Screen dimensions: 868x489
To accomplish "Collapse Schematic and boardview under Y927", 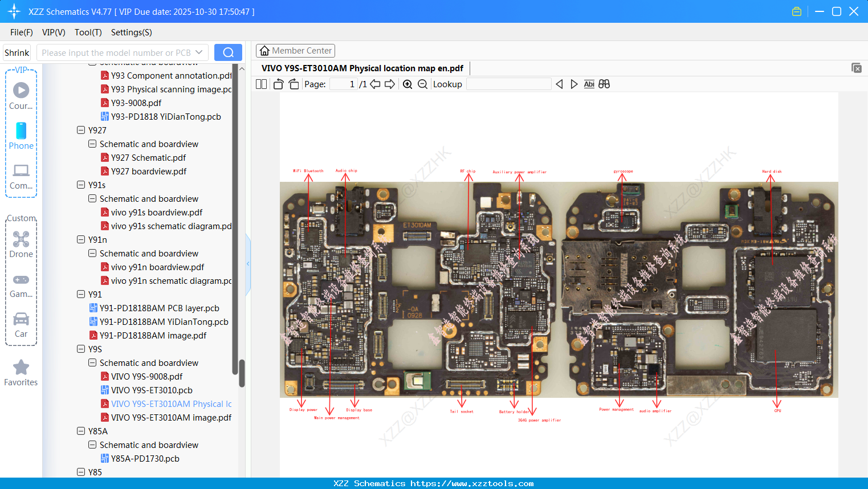I will [92, 144].
